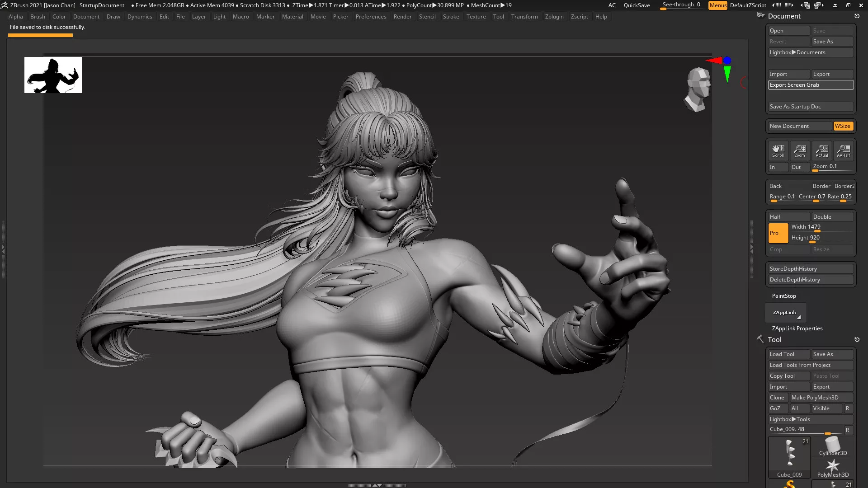Click the AAHalf zoom icon
868x488 pixels.
(x=843, y=150)
